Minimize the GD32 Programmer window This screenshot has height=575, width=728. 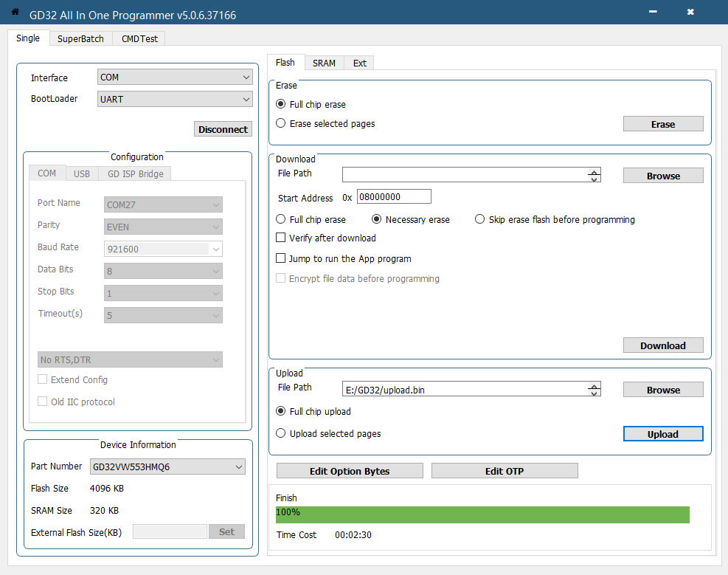[653, 12]
